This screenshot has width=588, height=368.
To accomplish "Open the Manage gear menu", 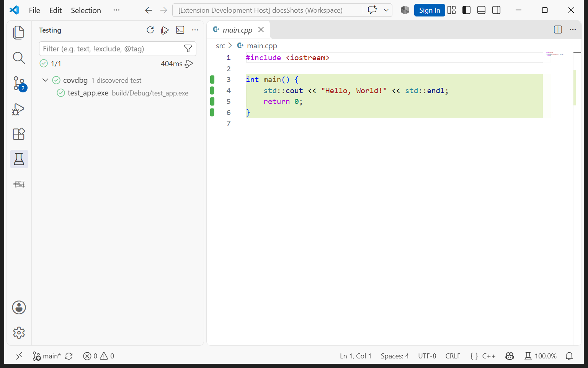I will click(x=19, y=333).
